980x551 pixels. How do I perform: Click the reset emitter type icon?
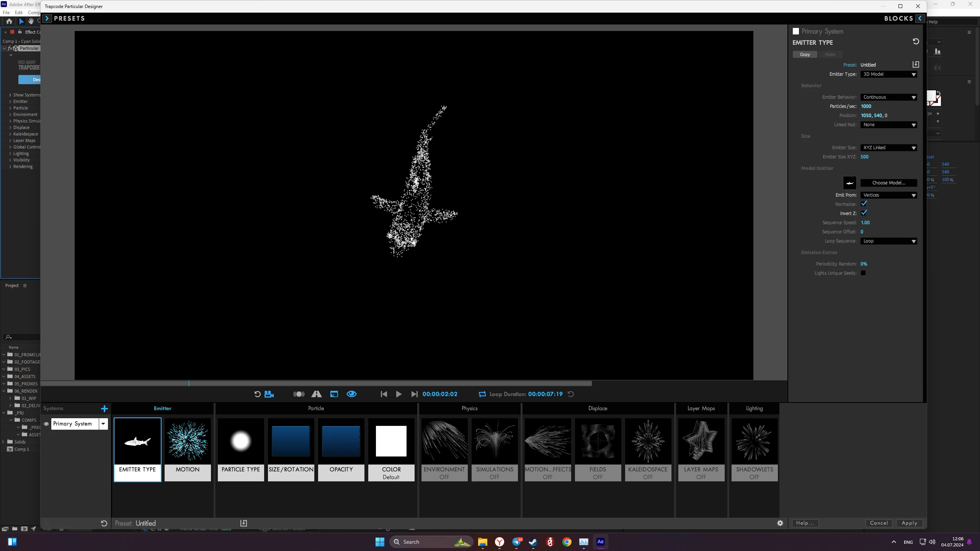(x=916, y=41)
